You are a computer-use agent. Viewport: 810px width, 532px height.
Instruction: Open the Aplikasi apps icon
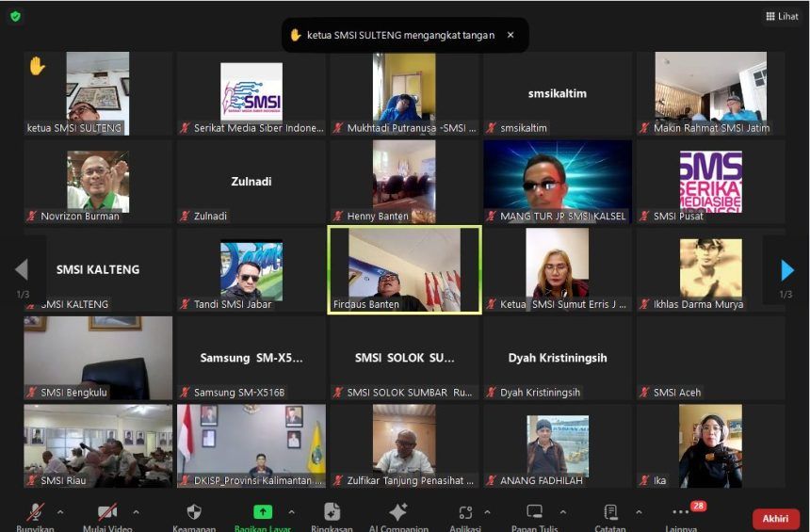465,512
